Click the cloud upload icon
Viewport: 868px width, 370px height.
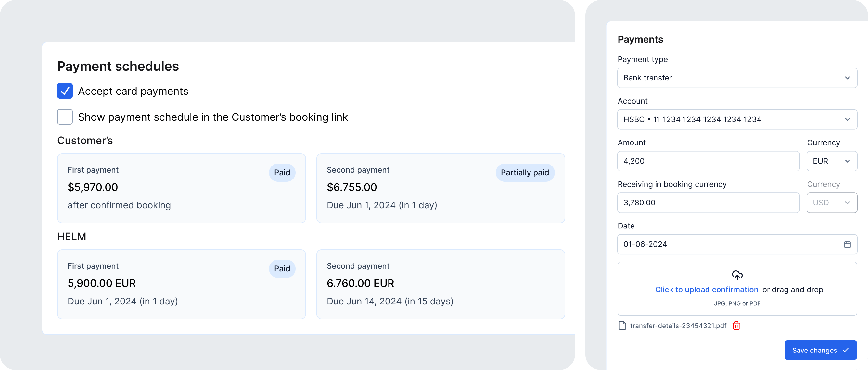[737, 275]
